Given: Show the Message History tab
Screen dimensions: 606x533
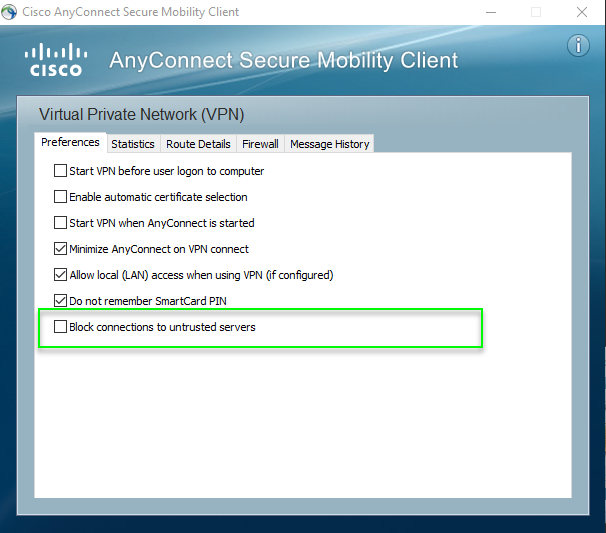Looking at the screenshot, I should [x=329, y=144].
